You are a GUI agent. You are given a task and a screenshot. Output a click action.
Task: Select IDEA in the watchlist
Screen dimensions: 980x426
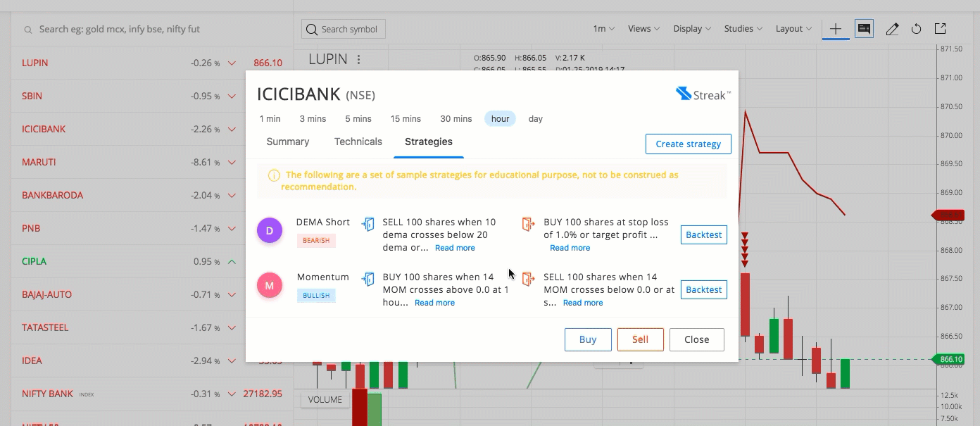(32, 361)
